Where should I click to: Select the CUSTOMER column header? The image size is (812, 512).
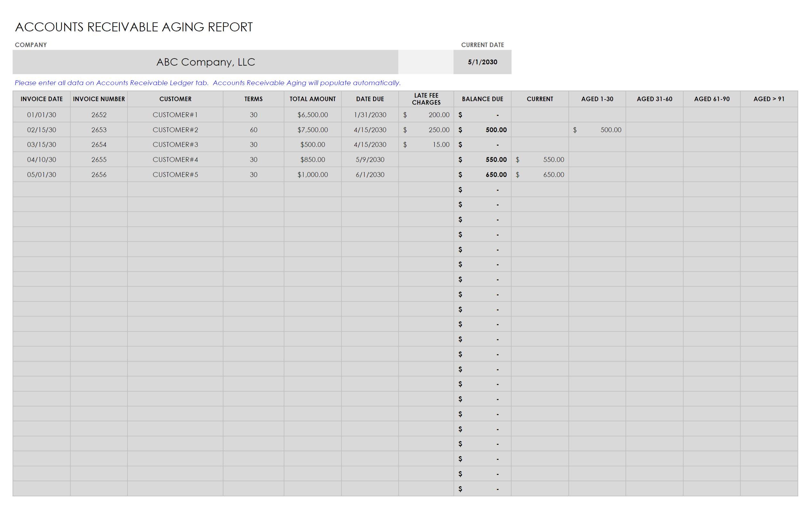[175, 99]
